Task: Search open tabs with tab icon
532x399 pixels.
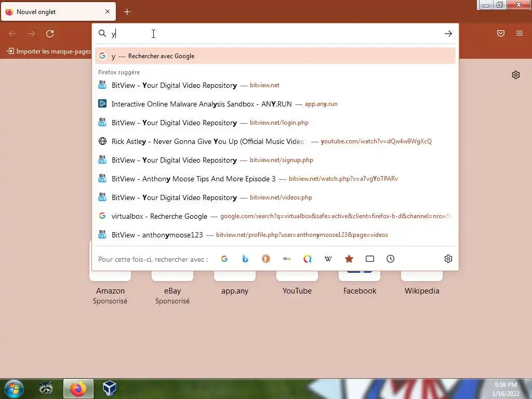Action: point(370,259)
